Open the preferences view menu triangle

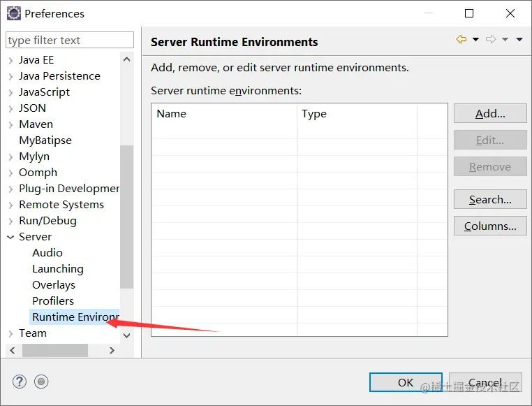(x=519, y=39)
